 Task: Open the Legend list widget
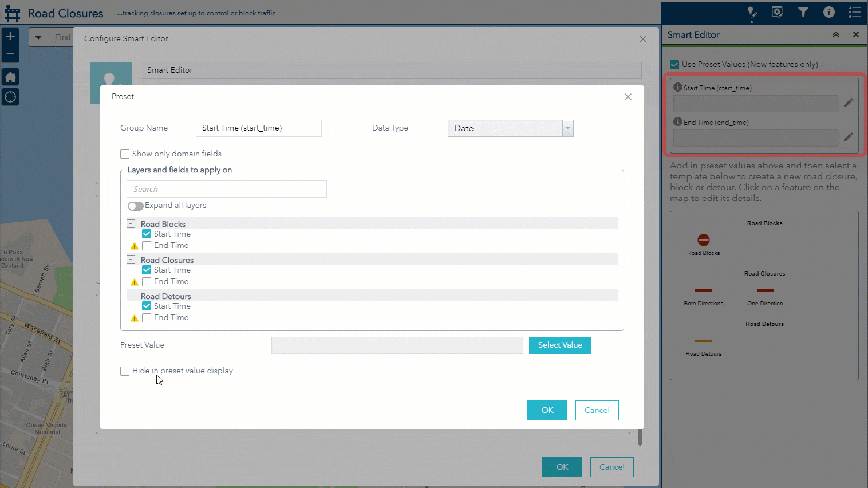(855, 12)
